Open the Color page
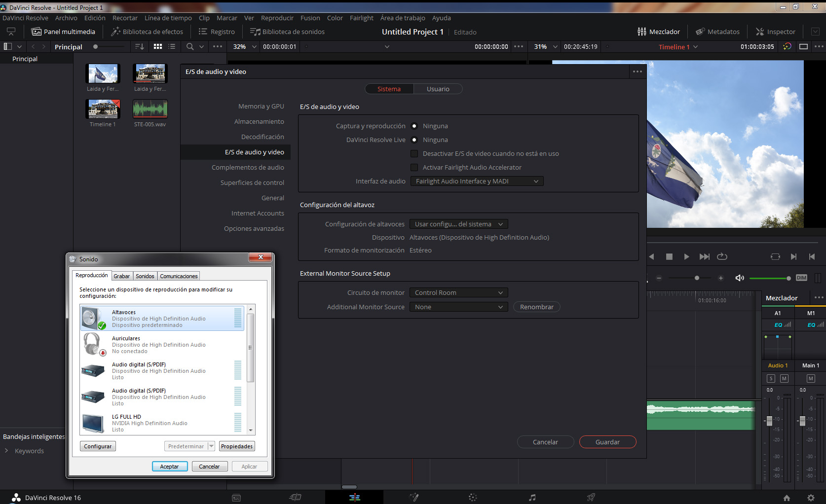Screen dimensions: 826x504 [x=473, y=498]
